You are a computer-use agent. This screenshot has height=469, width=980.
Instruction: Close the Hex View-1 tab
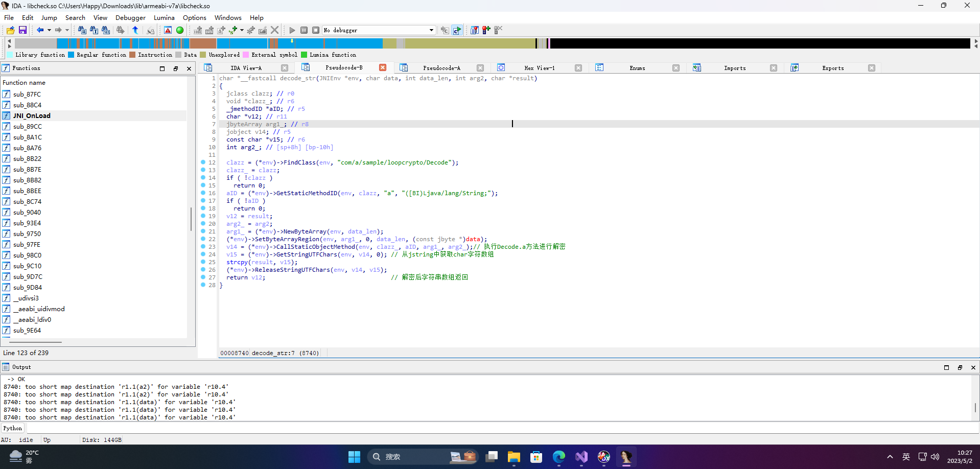(x=578, y=68)
